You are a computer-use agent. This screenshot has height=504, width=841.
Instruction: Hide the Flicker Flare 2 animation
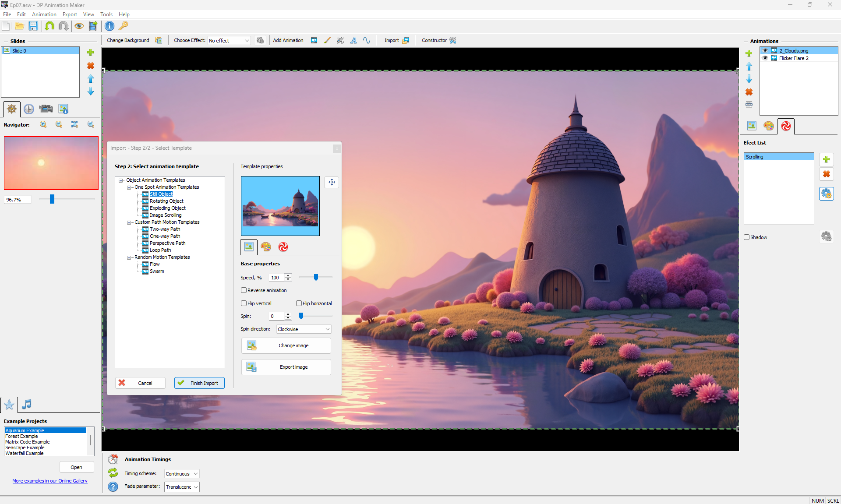[765, 58]
